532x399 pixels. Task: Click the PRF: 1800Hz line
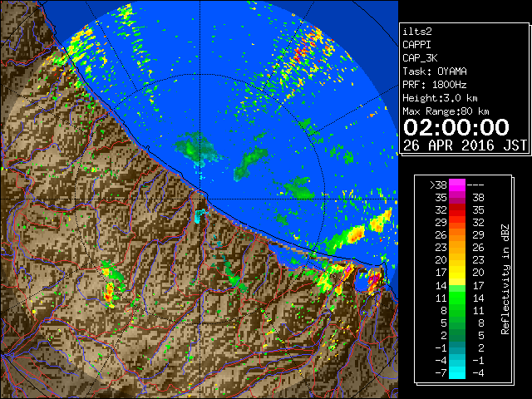[x=435, y=85]
